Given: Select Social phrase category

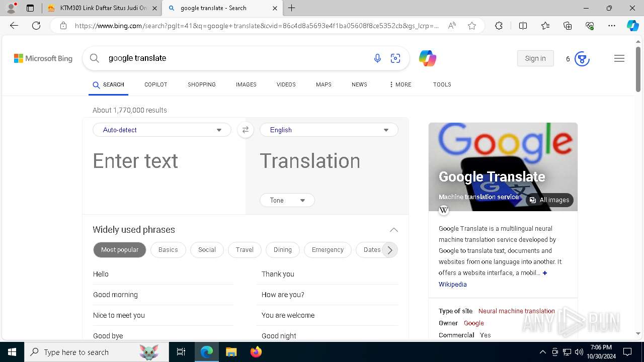Looking at the screenshot, I should (x=207, y=250).
